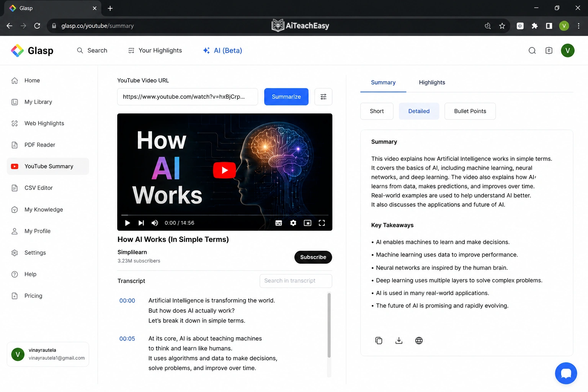Select YouTube Summary in the sidebar
This screenshot has height=392, width=588.
(48, 166)
